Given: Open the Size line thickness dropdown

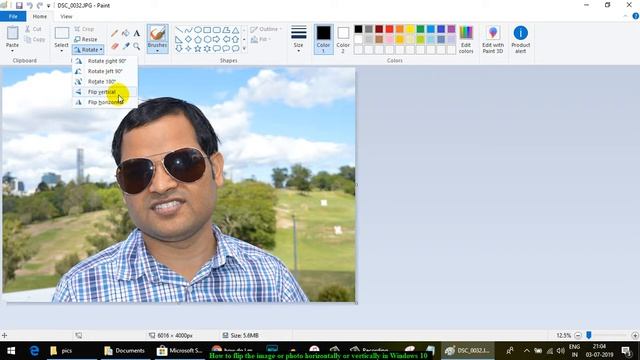Looking at the screenshot, I should pos(299,39).
